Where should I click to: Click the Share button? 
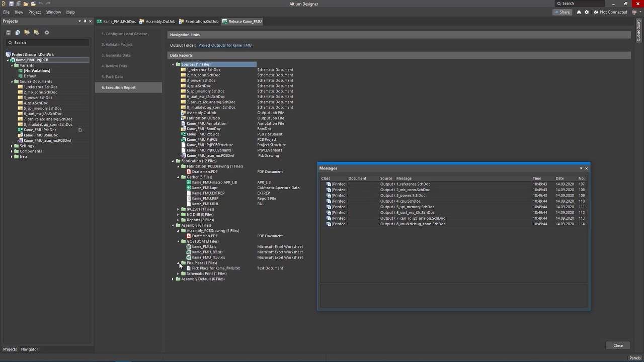pos(562,12)
